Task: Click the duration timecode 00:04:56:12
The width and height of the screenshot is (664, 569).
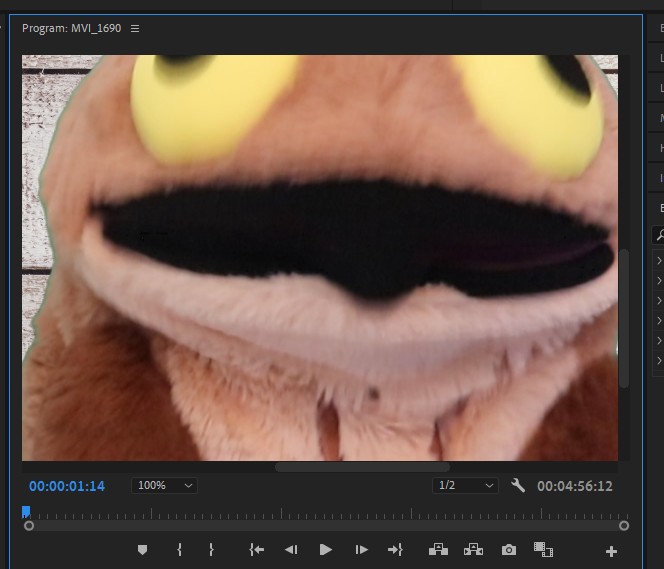Action: click(575, 486)
